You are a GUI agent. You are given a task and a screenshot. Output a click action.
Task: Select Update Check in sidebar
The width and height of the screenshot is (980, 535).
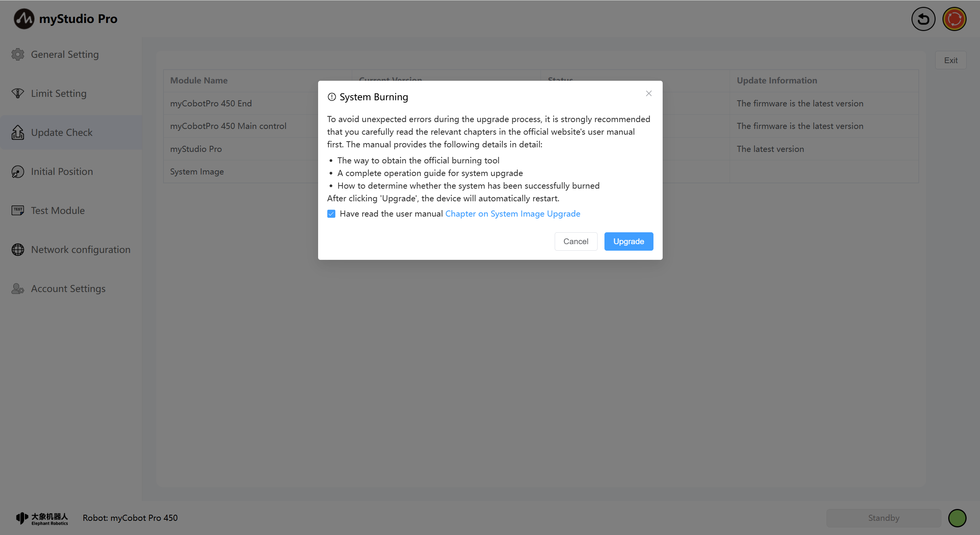pos(62,132)
